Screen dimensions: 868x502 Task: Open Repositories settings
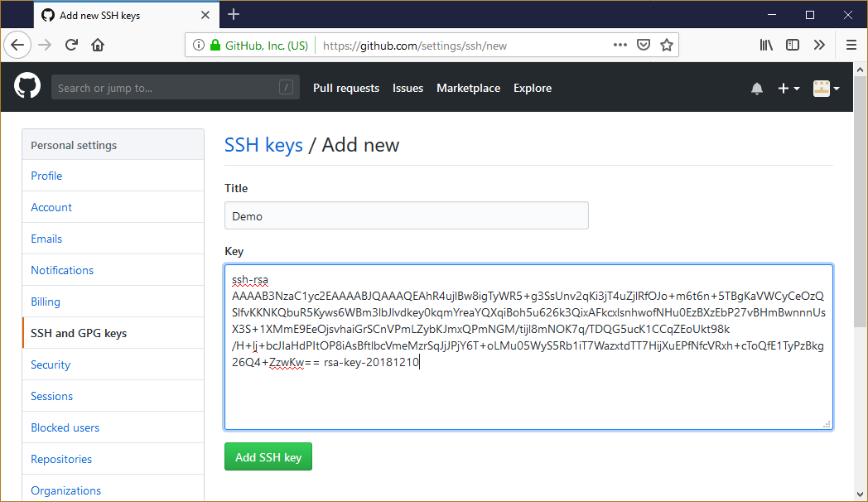tap(113, 460)
